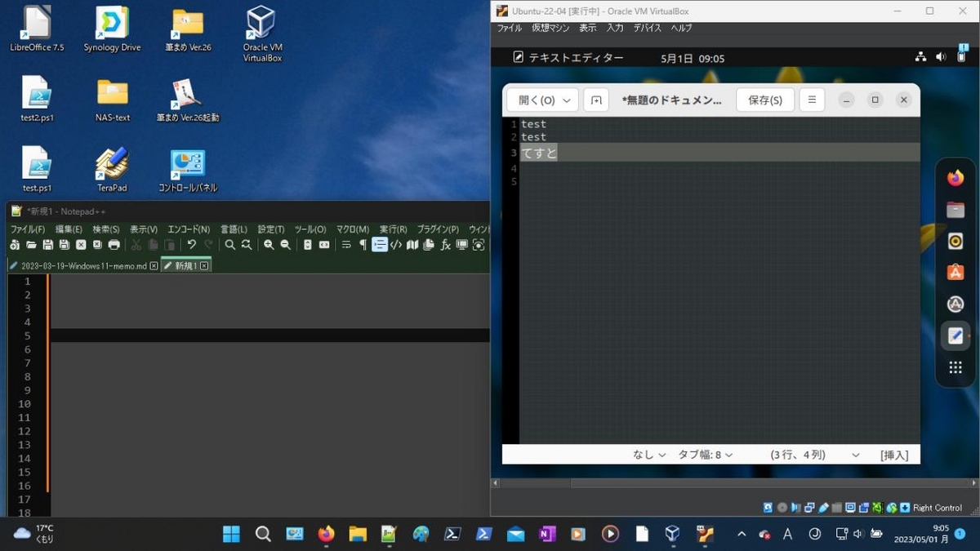Click the New file icon in Notepad++ toolbar

click(x=15, y=245)
